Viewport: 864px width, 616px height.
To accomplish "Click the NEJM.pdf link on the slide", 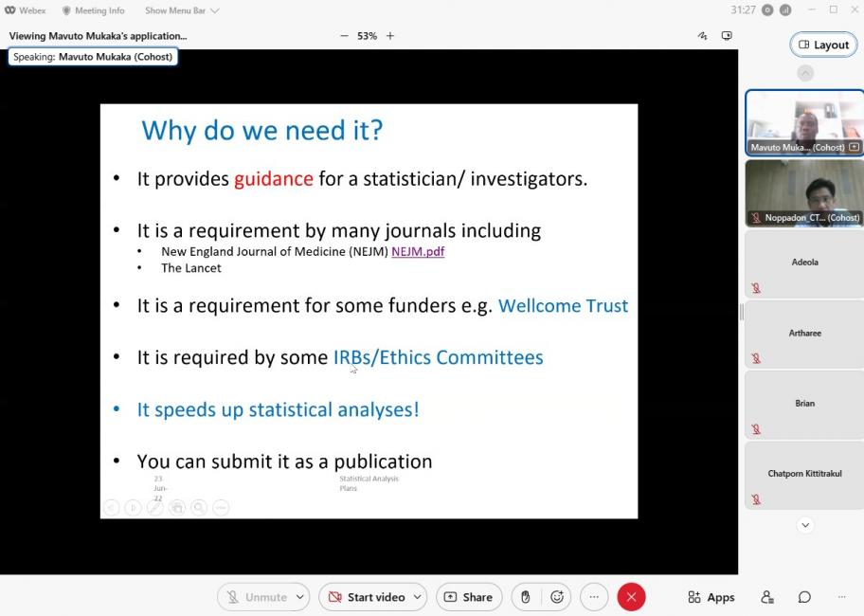I will tap(418, 252).
